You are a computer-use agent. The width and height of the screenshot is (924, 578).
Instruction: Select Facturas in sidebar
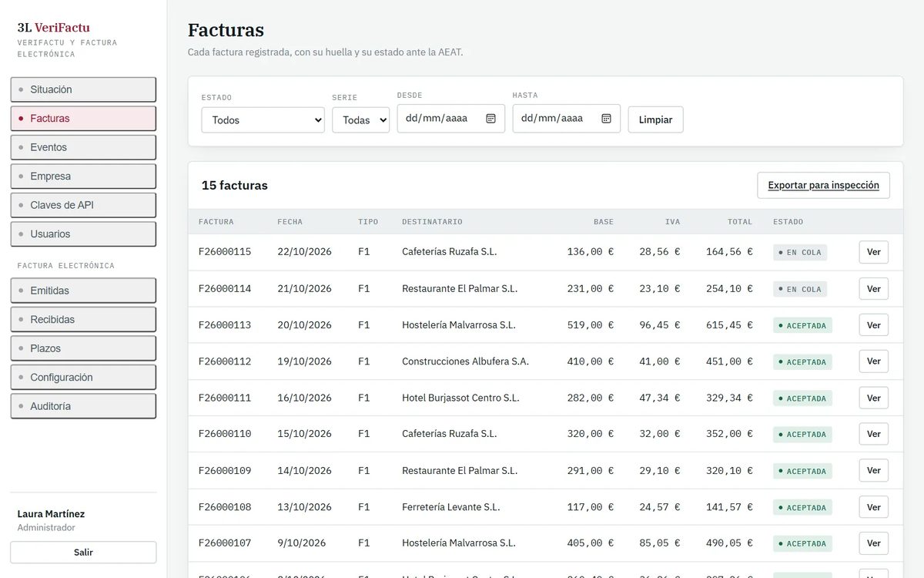tap(83, 119)
